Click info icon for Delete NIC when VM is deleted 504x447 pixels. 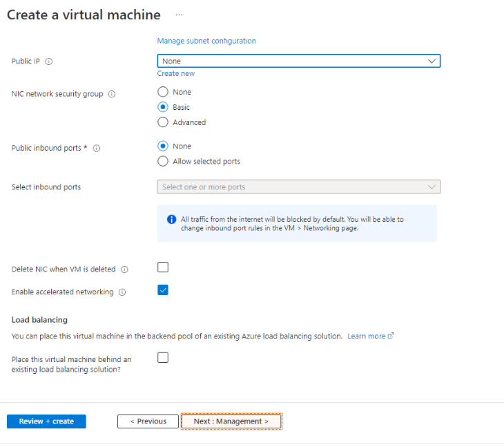point(125,269)
